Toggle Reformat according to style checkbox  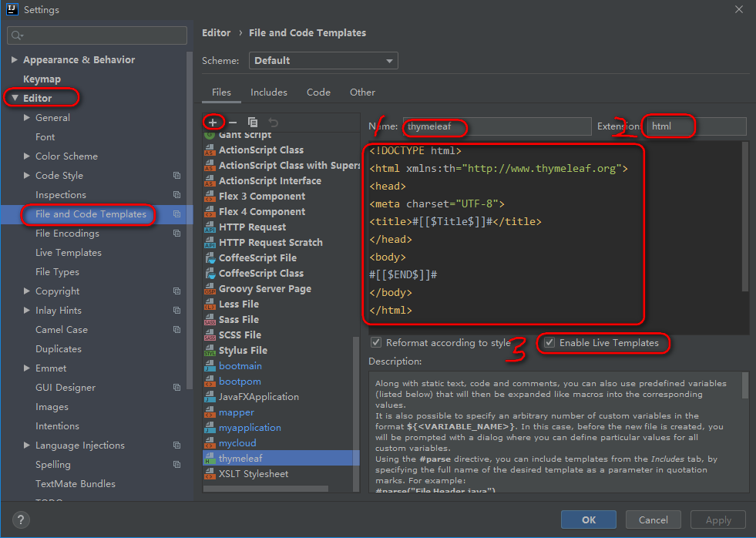pyautogui.click(x=376, y=343)
